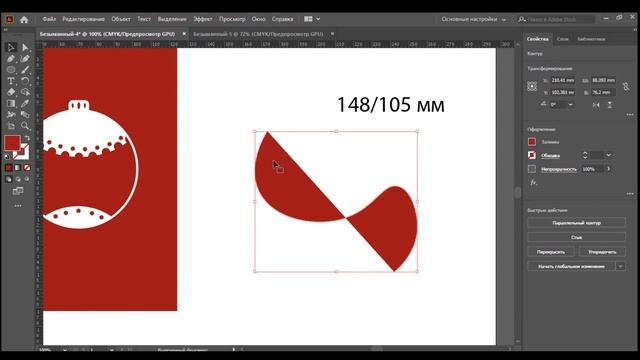Click the 'Упорядочить' button
Screen dimensions: 640x360
pos(602,252)
